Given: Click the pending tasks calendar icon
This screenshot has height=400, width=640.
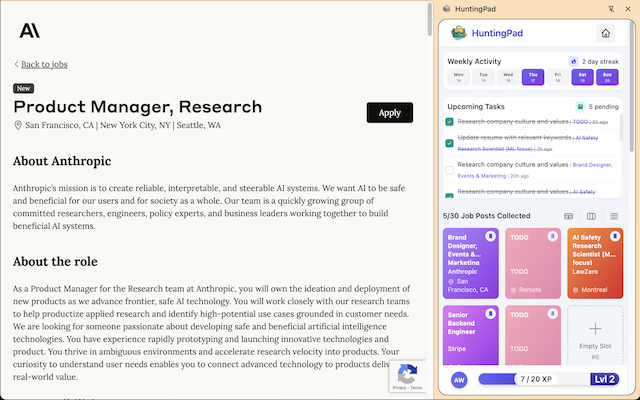Looking at the screenshot, I should point(580,106).
